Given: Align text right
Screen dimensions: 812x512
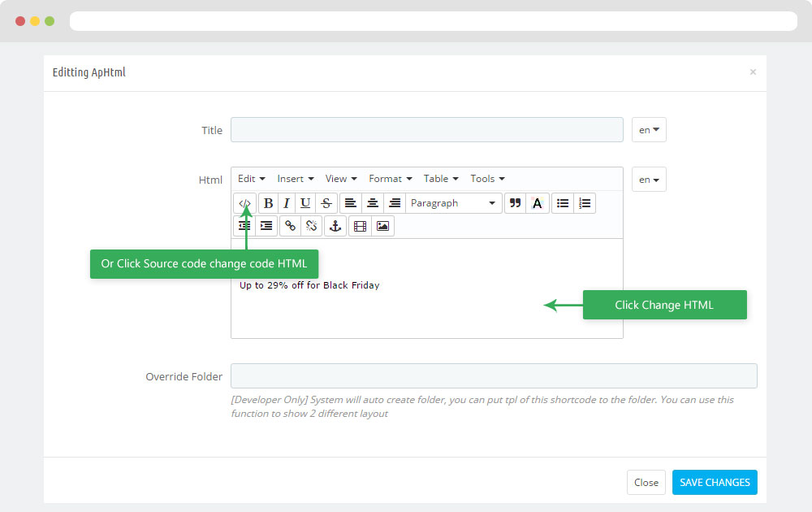Looking at the screenshot, I should tap(394, 203).
